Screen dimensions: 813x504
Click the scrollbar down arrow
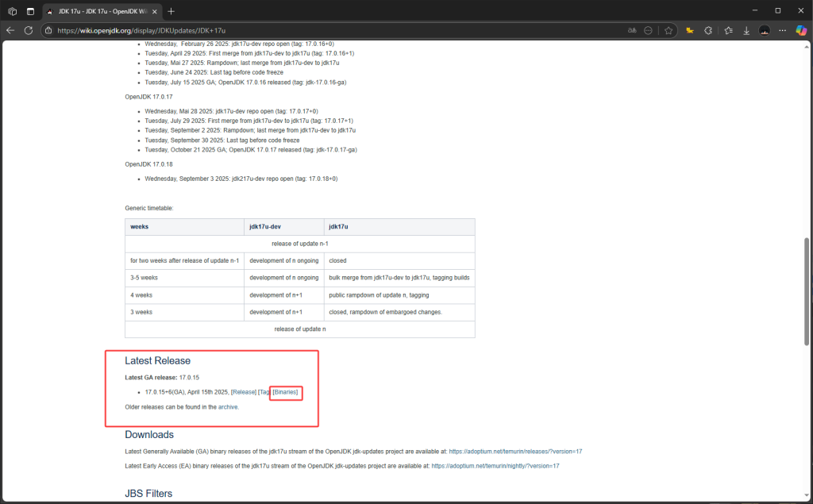click(x=807, y=496)
